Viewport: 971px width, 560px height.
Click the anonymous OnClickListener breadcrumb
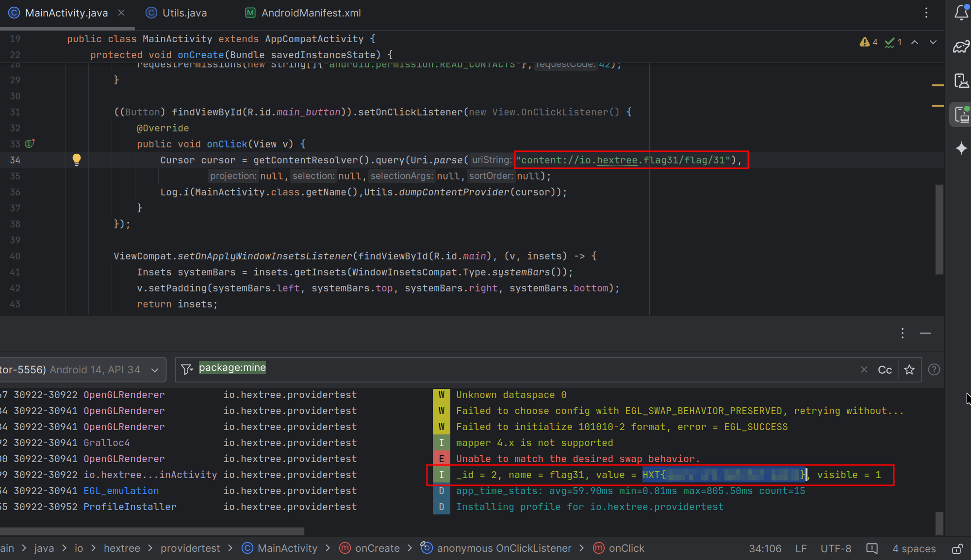496,548
